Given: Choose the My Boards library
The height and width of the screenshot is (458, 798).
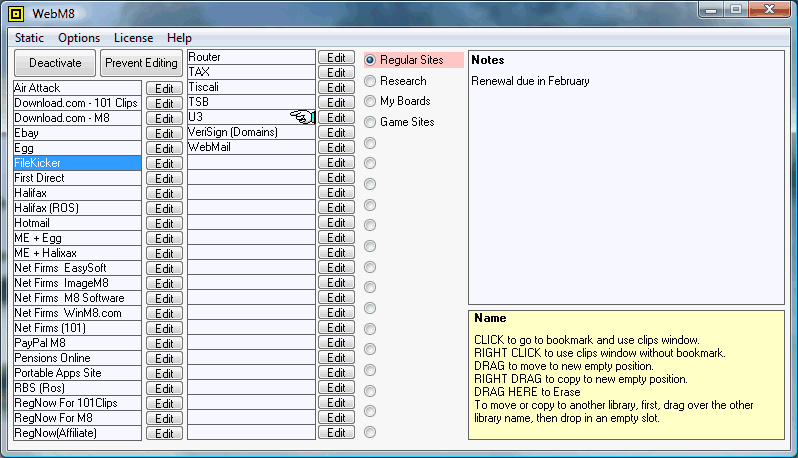Looking at the screenshot, I should pyautogui.click(x=370, y=101).
